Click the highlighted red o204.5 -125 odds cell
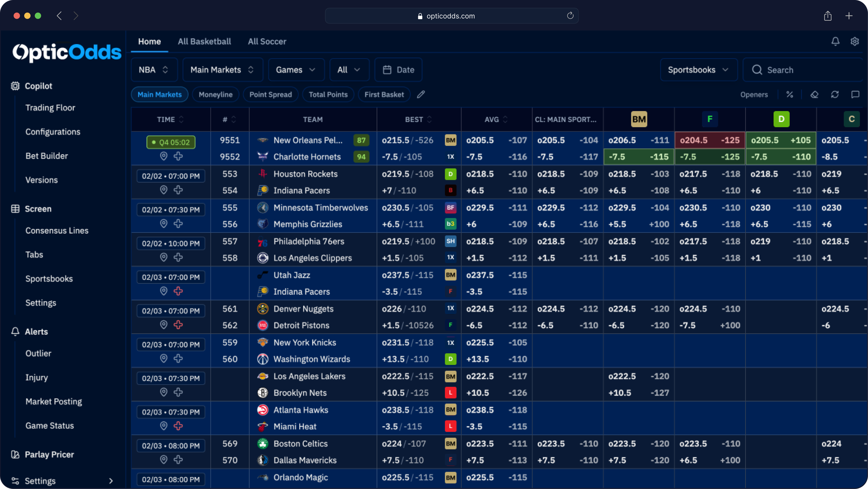This screenshot has width=868, height=489. [710, 140]
